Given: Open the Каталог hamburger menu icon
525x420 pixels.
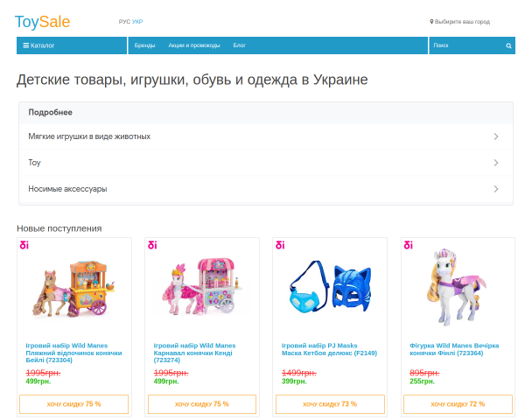Looking at the screenshot, I should click(x=25, y=45).
